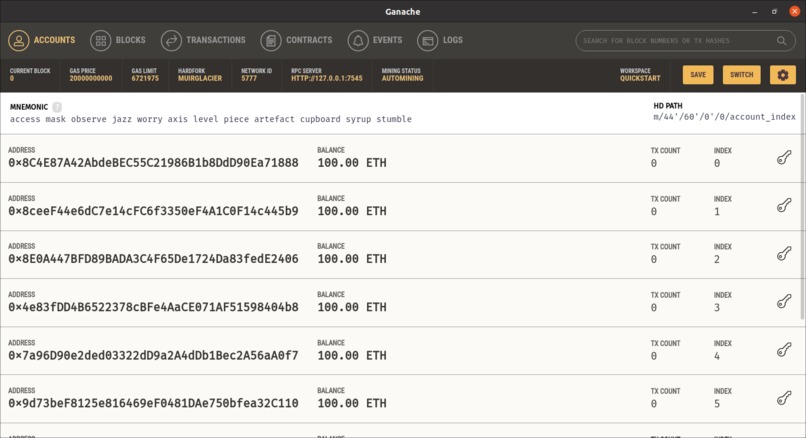
Task: Show private key for account index 4
Action: [784, 350]
